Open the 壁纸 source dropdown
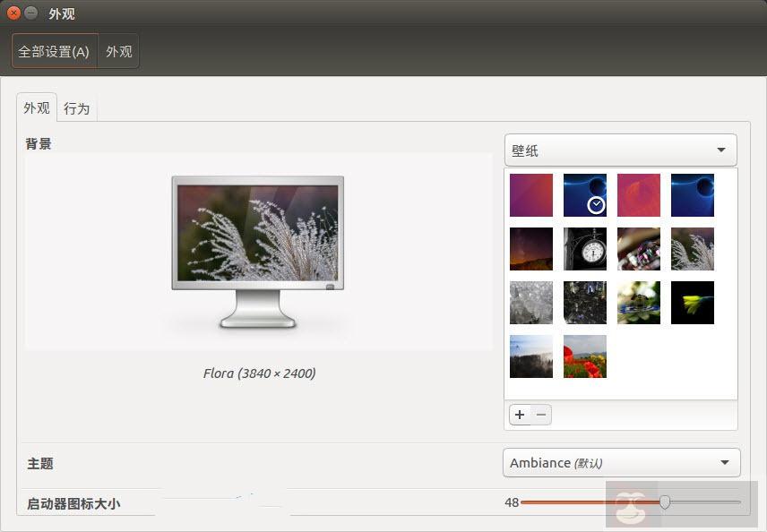Image resolution: width=767 pixels, height=532 pixels. click(620, 150)
